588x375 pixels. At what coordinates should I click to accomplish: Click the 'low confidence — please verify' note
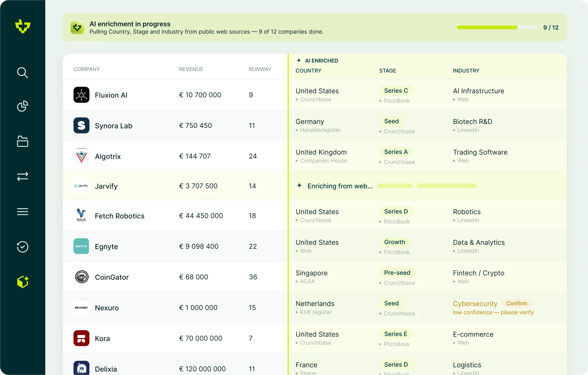point(493,312)
